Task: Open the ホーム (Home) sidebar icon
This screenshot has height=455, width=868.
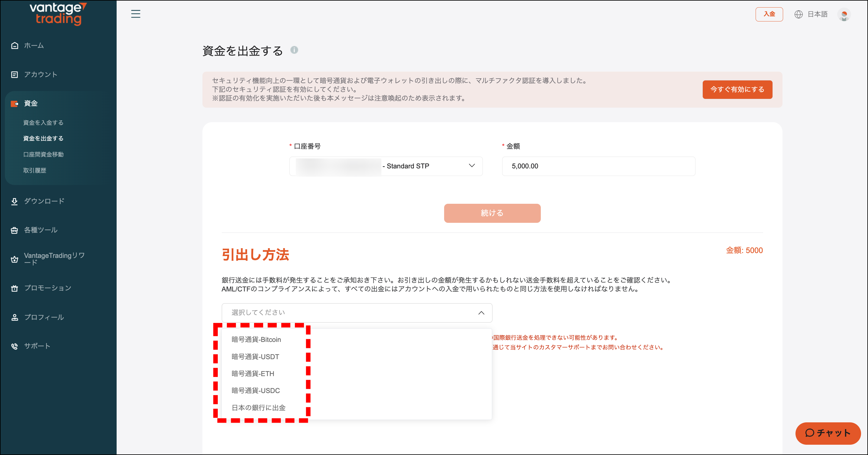Action: click(x=14, y=45)
